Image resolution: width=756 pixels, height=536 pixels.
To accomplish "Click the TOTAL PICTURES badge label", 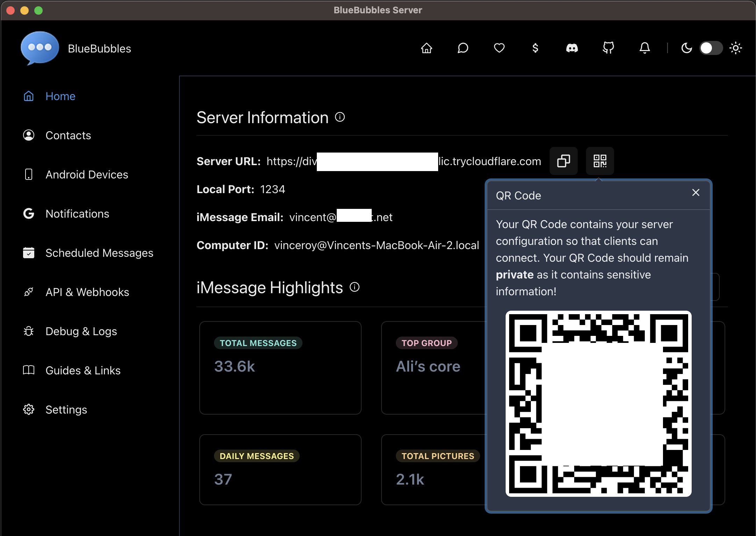I will click(437, 456).
